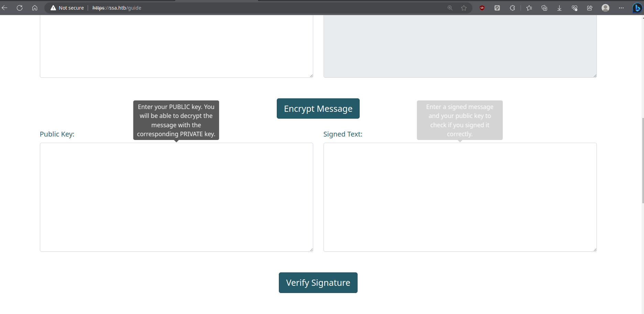View the Not secure site information
Viewport: 644px width, 314px height.
coord(67,8)
